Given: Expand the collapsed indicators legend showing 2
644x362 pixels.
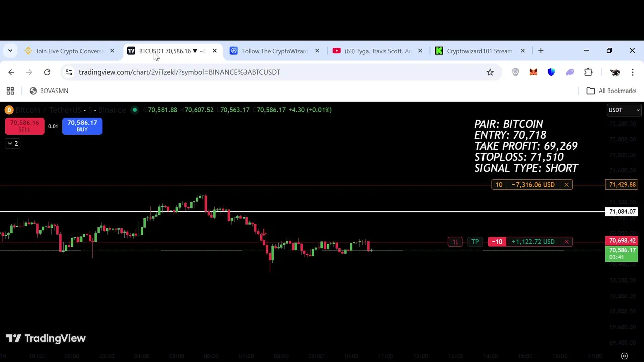Looking at the screenshot, I should 12,144.
